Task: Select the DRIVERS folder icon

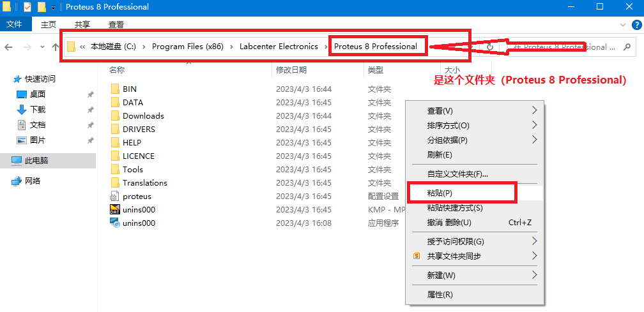Action: [x=115, y=129]
